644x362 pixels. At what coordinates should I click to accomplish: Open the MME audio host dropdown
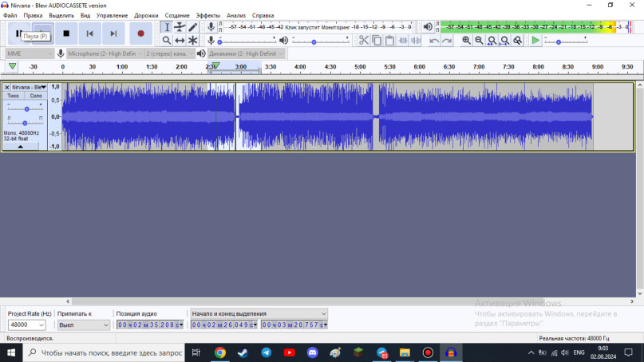29,53
